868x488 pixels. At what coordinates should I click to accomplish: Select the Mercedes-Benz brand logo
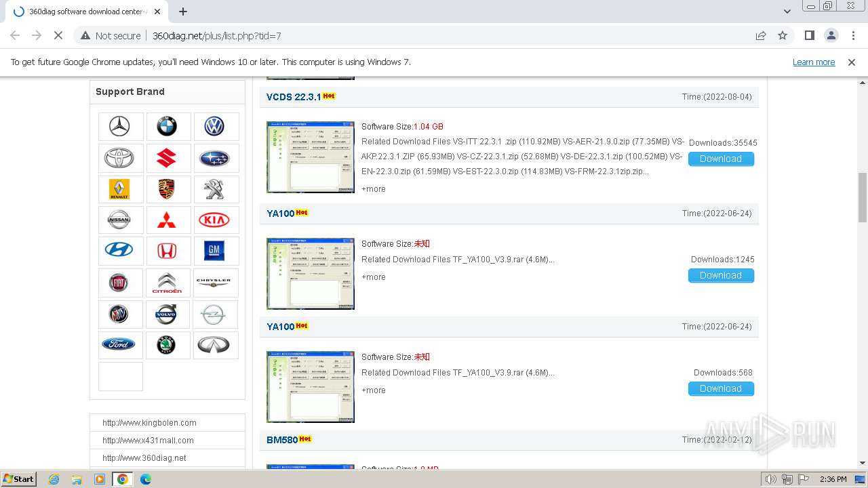click(x=121, y=126)
